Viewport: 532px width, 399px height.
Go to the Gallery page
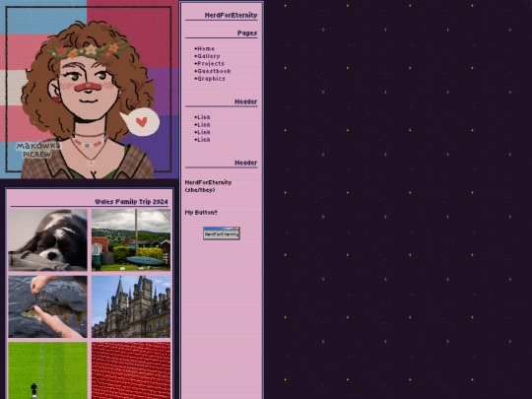coord(209,56)
